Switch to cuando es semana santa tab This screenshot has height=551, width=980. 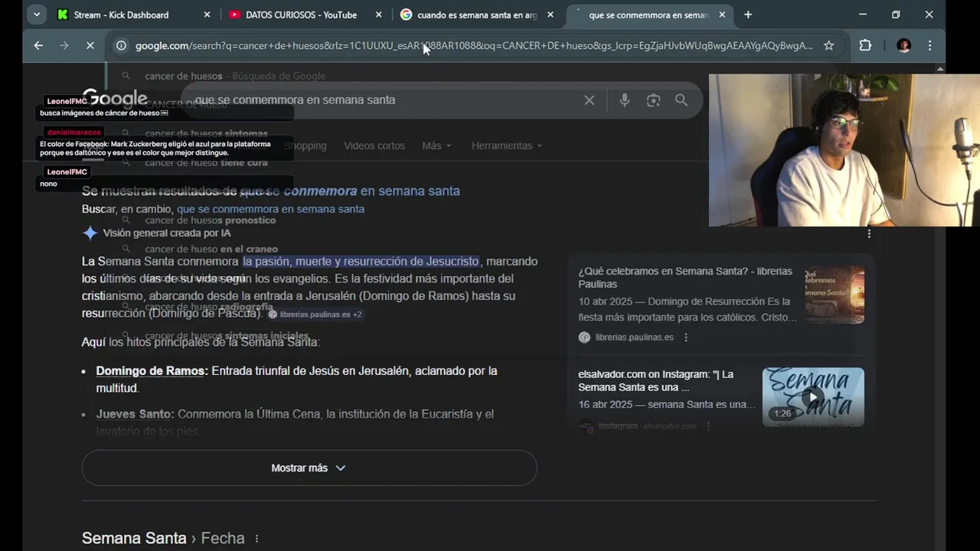(x=476, y=15)
